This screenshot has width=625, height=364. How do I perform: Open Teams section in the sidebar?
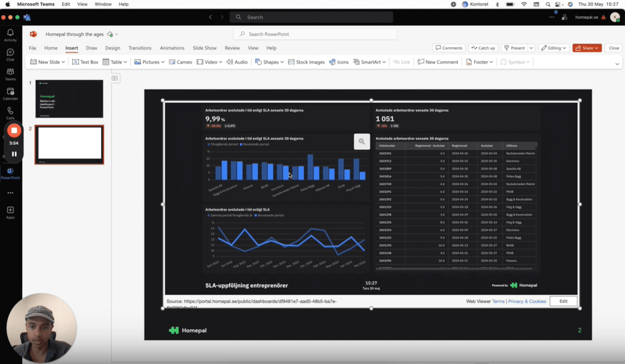coord(10,74)
